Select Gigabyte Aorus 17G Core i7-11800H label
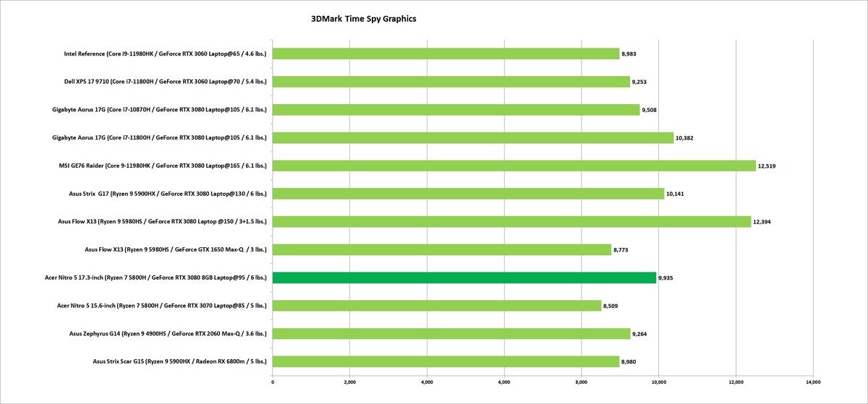Viewport: 868px width, 404px height. 160,138
